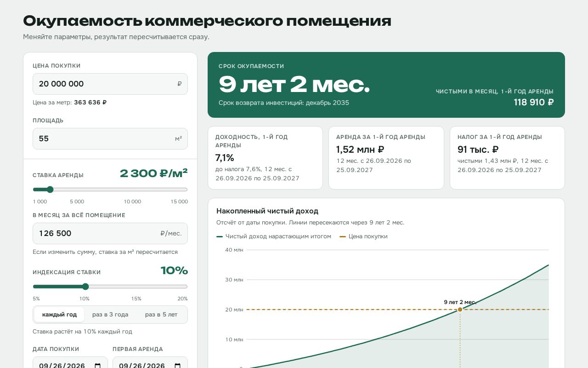The image size is (588, 368).
Task: Click the «Если изменить сумму» hint text
Action: (x=105, y=252)
